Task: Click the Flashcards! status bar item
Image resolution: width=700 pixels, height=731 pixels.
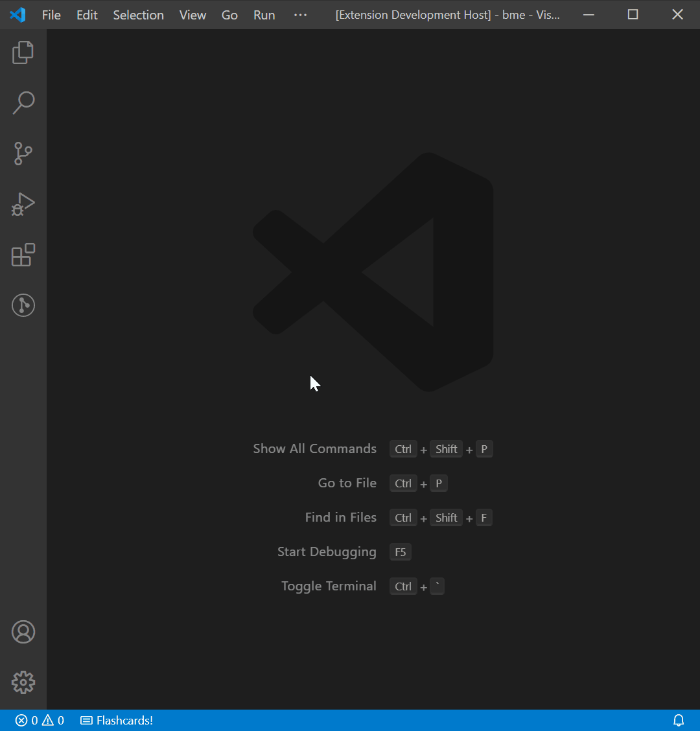Action: tap(117, 720)
